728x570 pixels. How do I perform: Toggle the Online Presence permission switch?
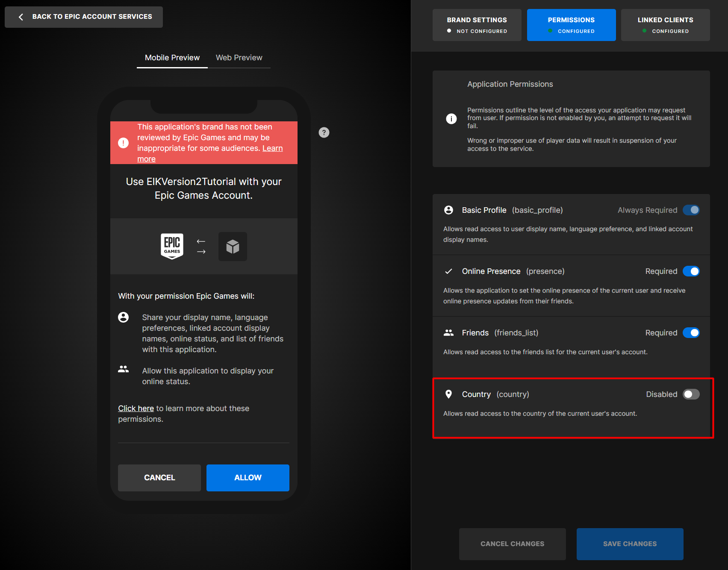[691, 271]
